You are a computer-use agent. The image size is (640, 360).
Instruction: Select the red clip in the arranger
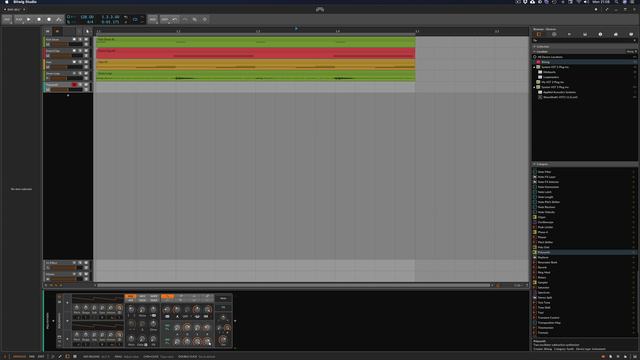coord(256,53)
